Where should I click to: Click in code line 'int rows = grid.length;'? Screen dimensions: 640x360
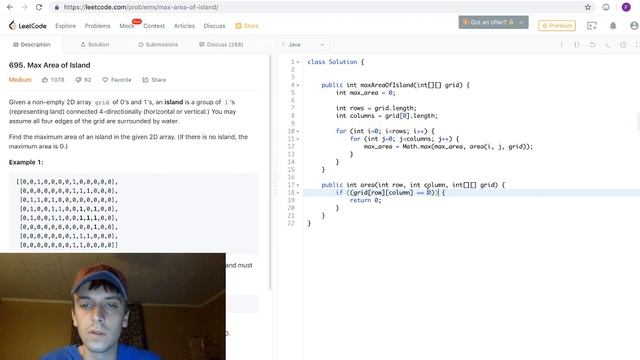click(376, 108)
